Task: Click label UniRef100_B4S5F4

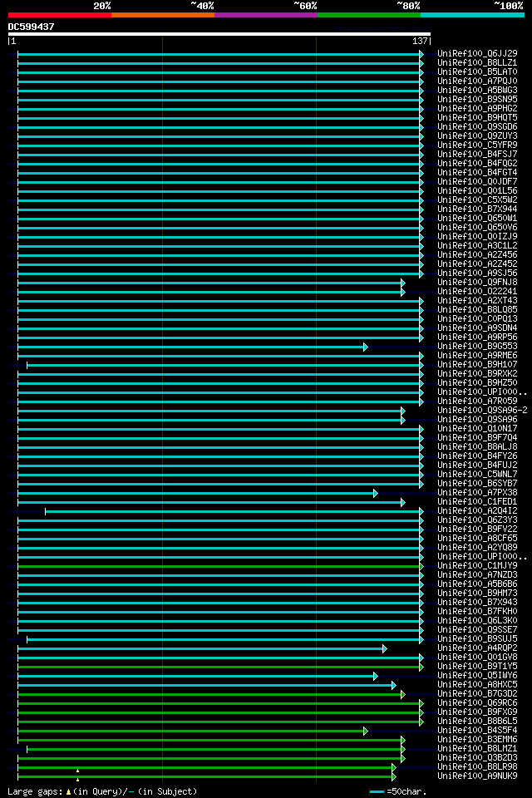Action: pos(477,731)
